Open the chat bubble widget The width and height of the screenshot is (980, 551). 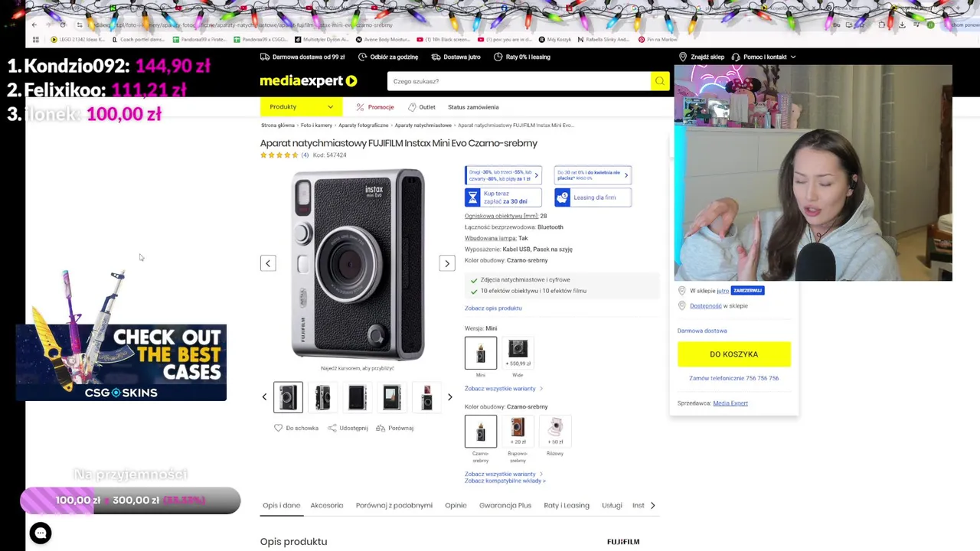[41, 533]
